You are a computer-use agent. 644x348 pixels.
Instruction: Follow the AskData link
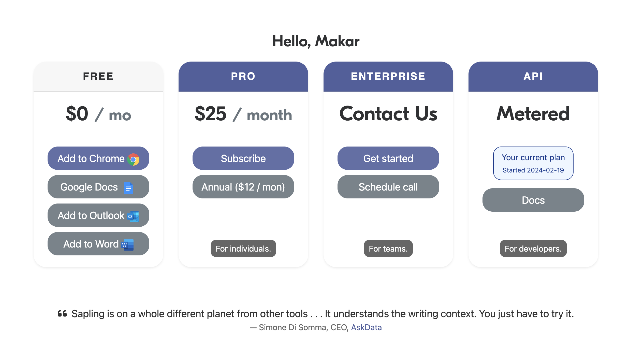click(x=366, y=327)
